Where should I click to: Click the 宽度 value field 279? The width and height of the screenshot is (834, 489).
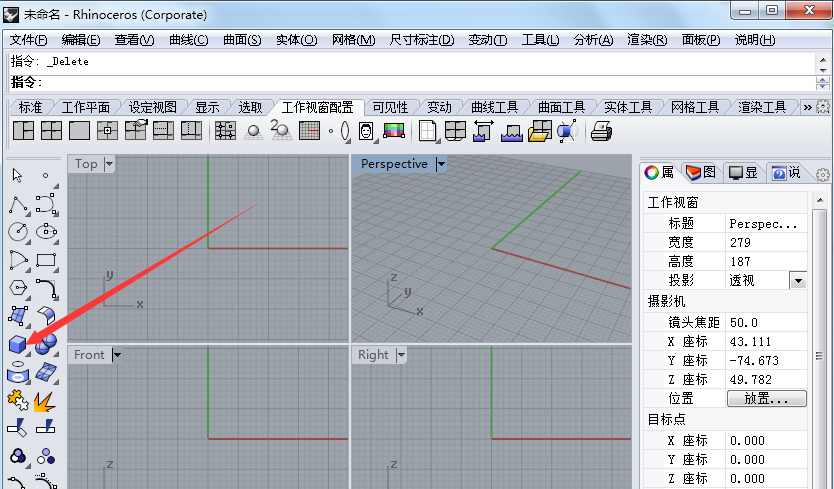(766, 243)
